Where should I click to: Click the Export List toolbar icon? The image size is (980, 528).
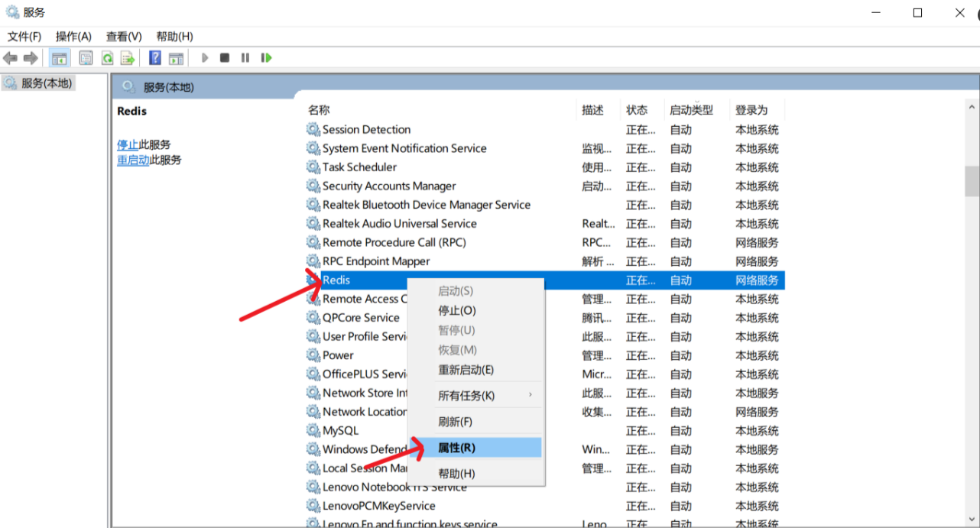[128, 57]
